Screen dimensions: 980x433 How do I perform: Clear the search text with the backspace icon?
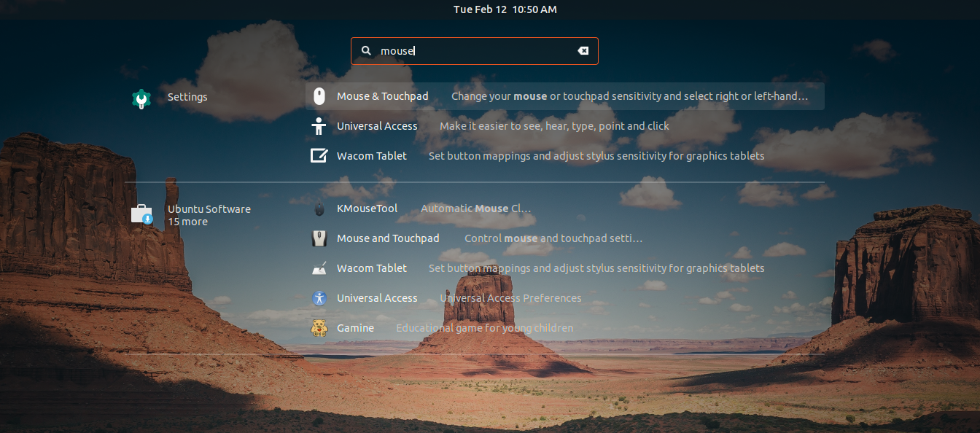click(x=583, y=51)
